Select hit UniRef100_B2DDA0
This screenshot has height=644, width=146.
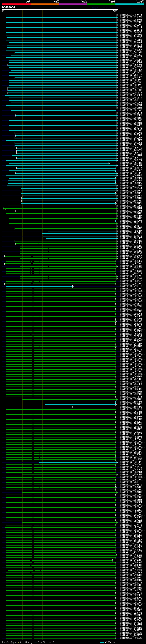131,246
